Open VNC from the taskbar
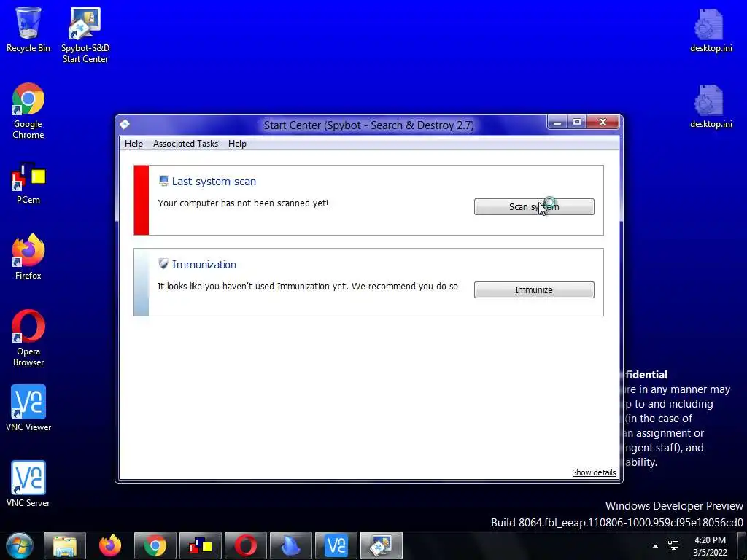Screen dimensions: 747x560 (x=336, y=545)
